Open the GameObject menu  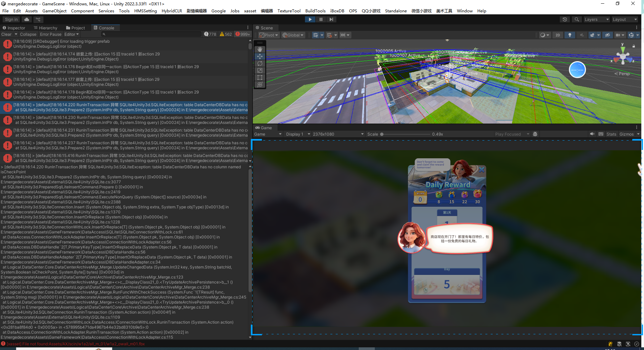[x=54, y=11]
